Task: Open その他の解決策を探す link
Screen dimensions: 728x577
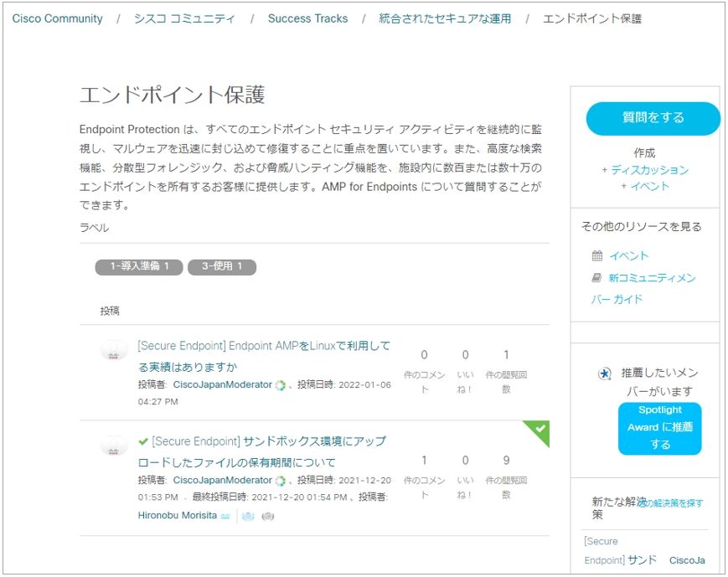Action: click(670, 502)
